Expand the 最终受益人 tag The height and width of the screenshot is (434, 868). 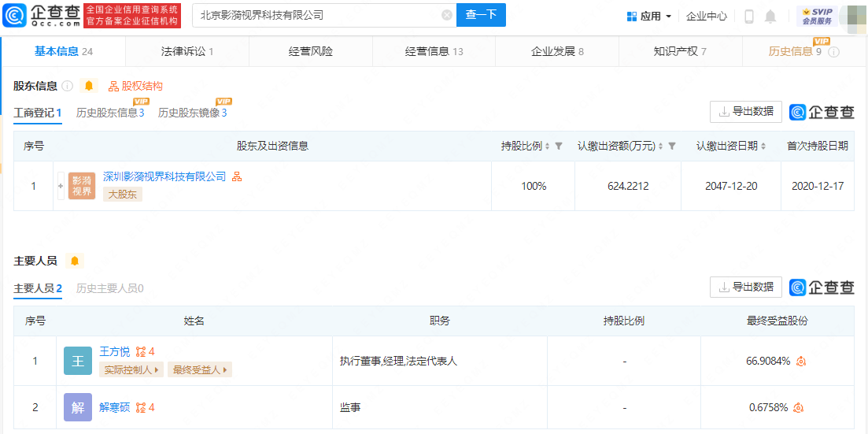(200, 369)
